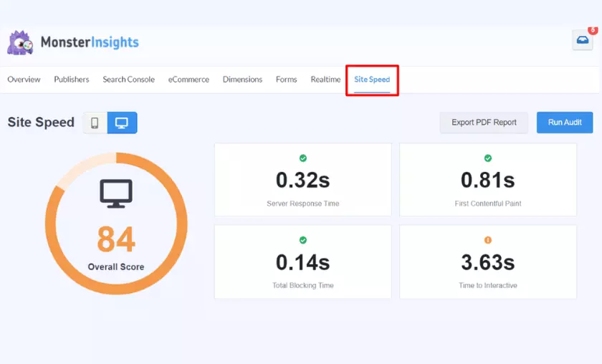This screenshot has height=364, width=602.
Task: Open the Dimensions tab
Action: click(242, 80)
